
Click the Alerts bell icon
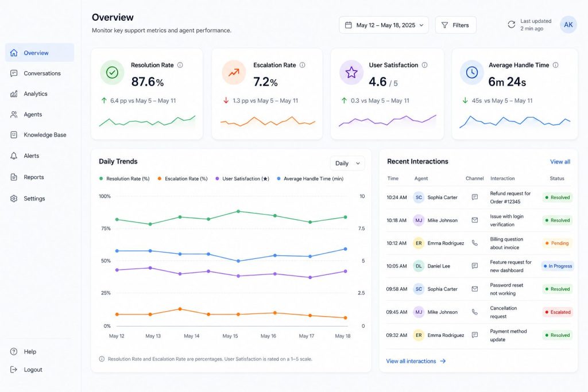pyautogui.click(x=14, y=156)
